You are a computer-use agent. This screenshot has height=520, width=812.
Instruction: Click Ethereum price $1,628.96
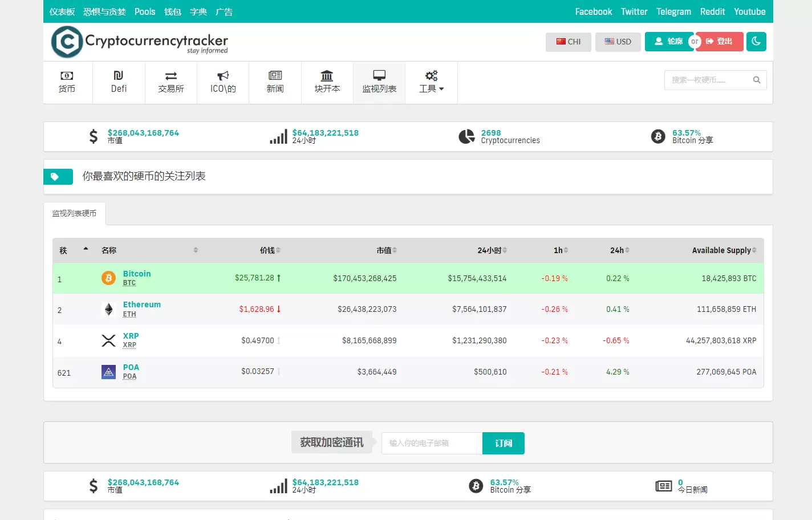click(257, 309)
